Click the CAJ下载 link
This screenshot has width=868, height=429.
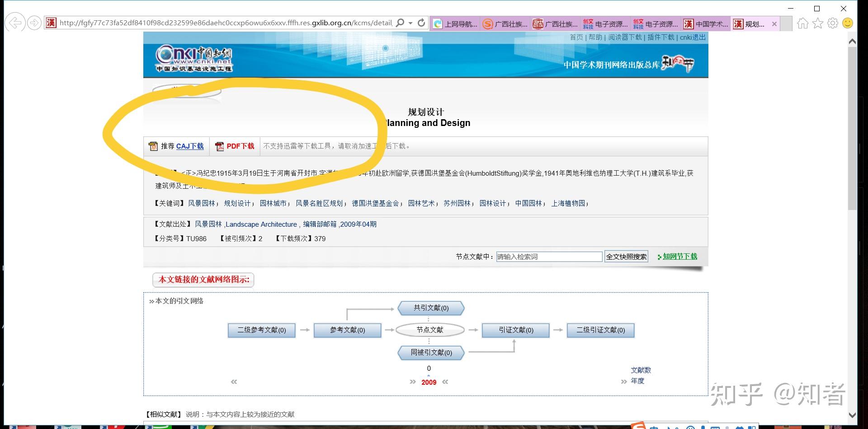pyautogui.click(x=190, y=146)
